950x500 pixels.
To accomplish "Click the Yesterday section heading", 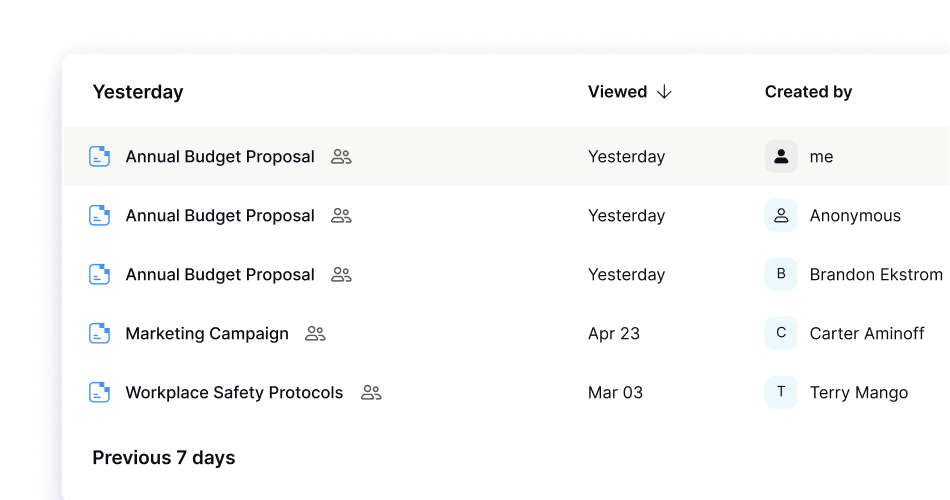I will point(138,92).
